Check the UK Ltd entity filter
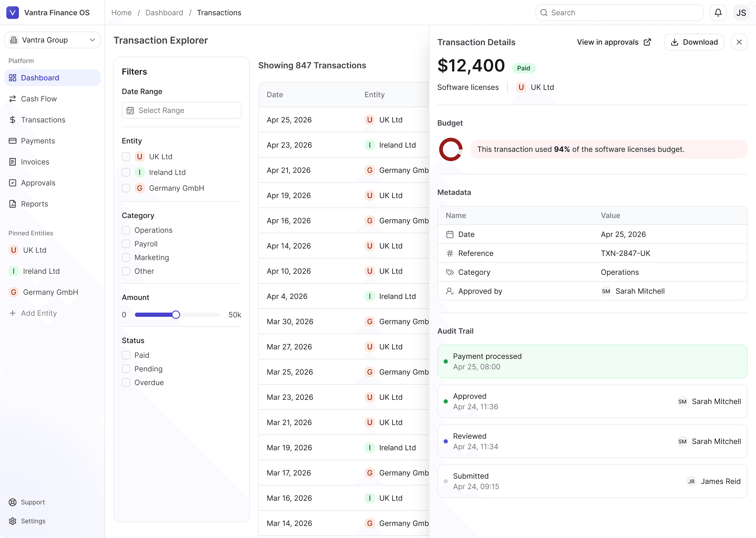This screenshot has width=756, height=538. [126, 157]
